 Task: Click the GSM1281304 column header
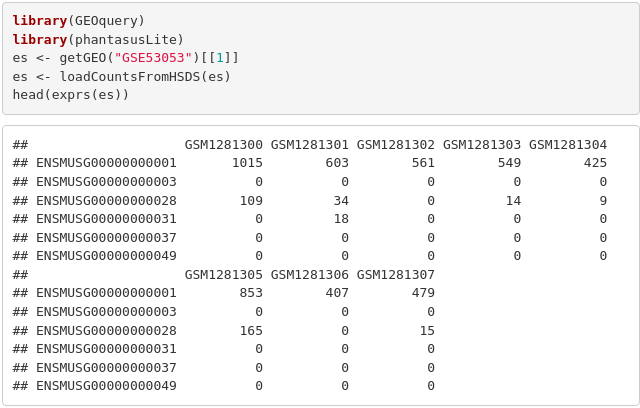pos(568,145)
